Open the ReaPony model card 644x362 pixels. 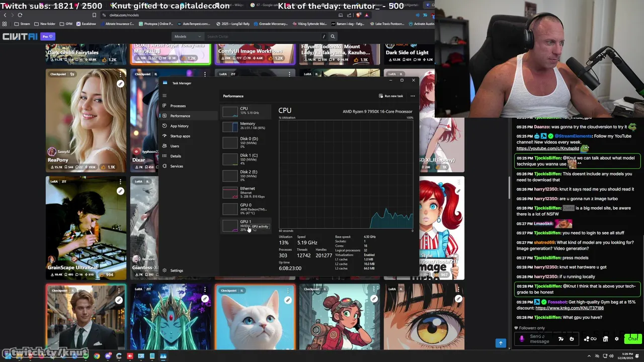tap(86, 121)
